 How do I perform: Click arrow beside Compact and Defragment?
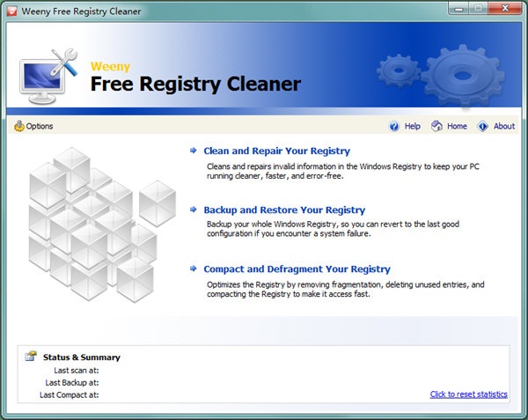click(194, 269)
